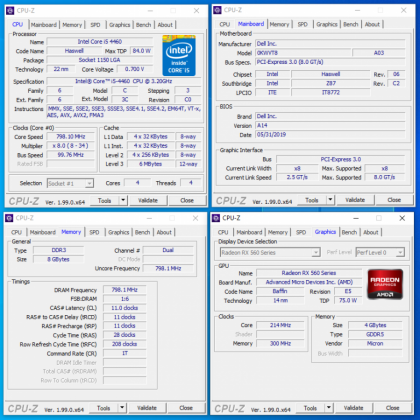Click the LPCIO model value IT8772
Screen dimensions: 420x420
click(331, 93)
